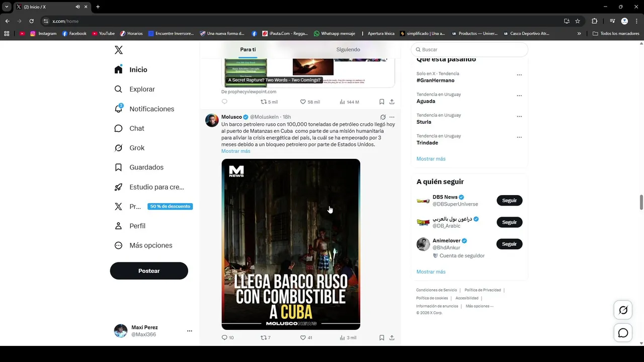
Task: Open Whatsapp mensaje bookmark
Action: (x=334, y=34)
